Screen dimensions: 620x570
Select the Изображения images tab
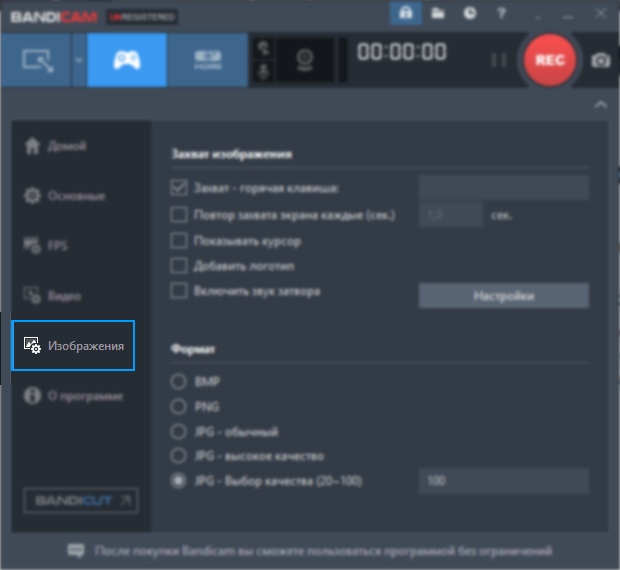coord(73,345)
